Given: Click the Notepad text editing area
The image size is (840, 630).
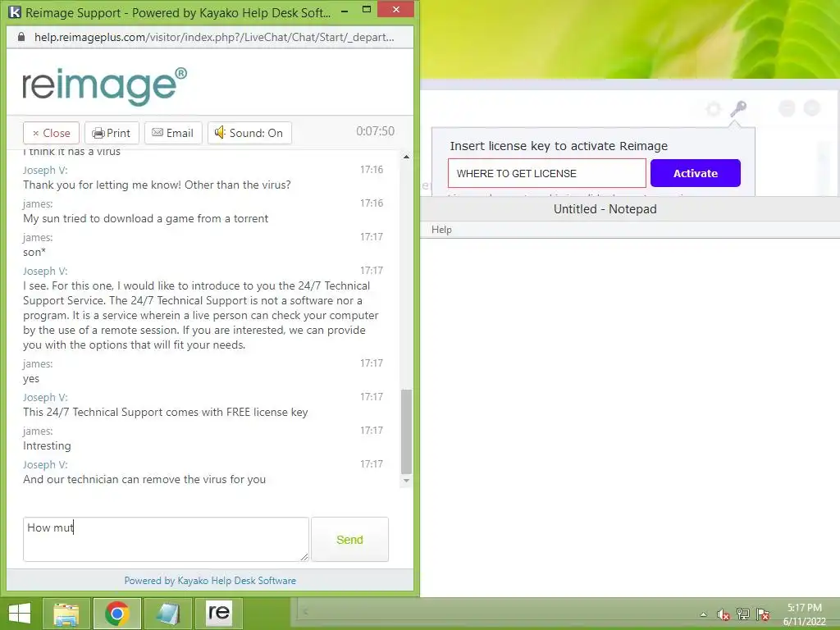Looking at the screenshot, I should click(630, 418).
